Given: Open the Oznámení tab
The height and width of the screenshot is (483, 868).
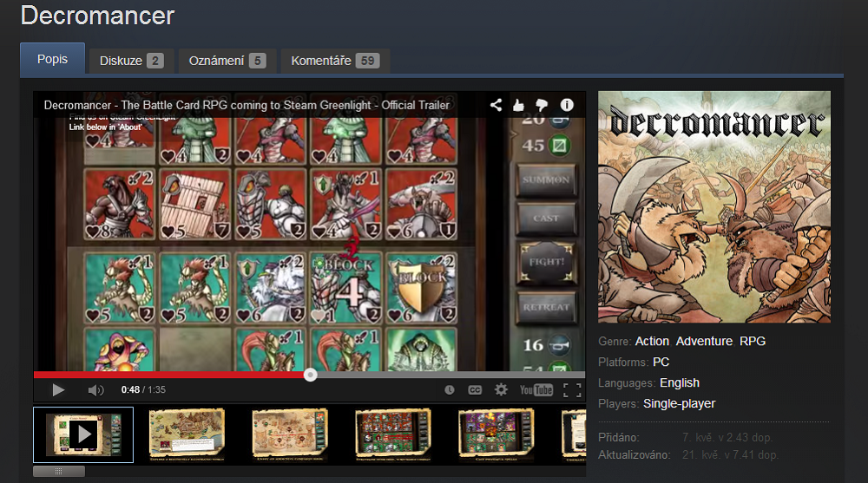Looking at the screenshot, I should (x=227, y=61).
